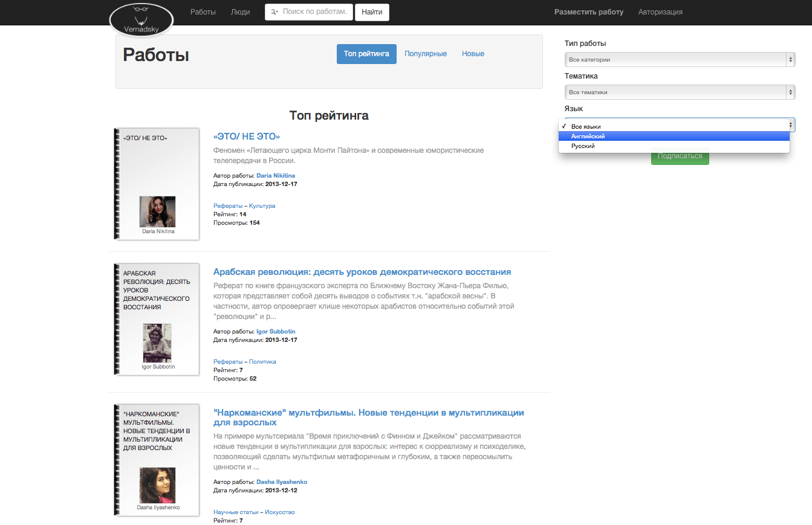This screenshot has height=525, width=812.
Task: Open the Люди menu item
Action: 240,12
